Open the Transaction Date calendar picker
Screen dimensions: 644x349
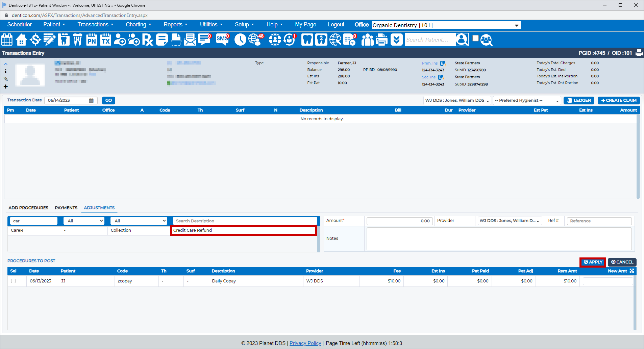click(x=91, y=100)
